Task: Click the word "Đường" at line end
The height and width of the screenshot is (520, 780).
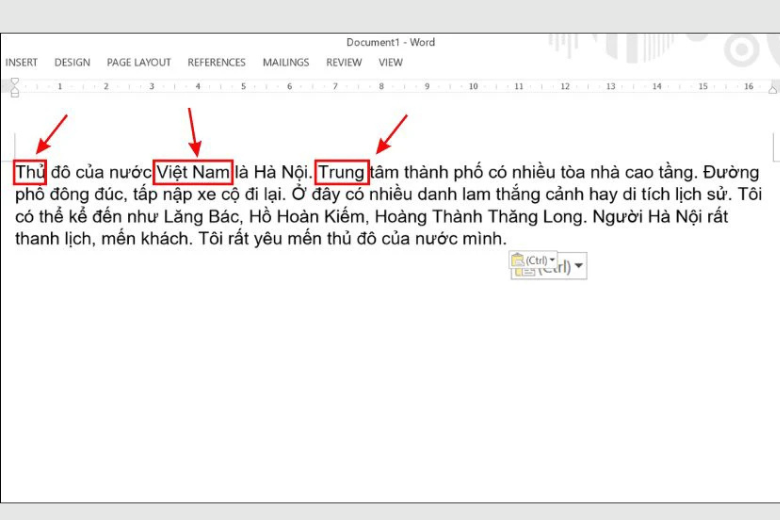Action: click(731, 172)
